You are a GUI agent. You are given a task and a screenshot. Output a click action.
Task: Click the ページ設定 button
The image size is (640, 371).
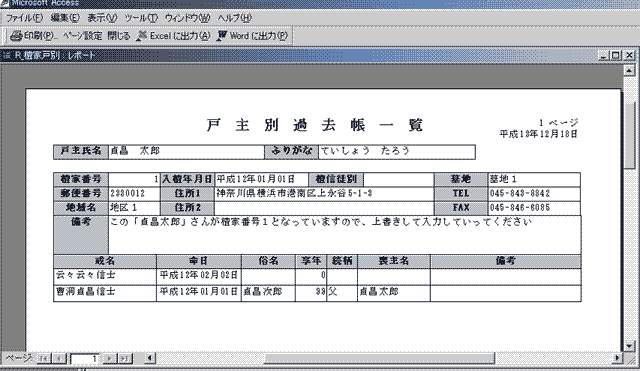tap(82, 36)
